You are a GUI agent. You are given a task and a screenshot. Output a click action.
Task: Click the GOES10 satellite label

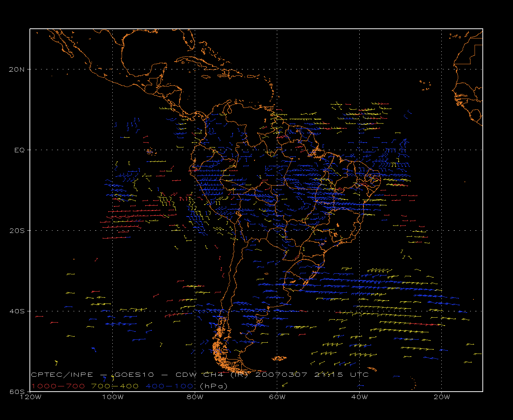click(134, 374)
